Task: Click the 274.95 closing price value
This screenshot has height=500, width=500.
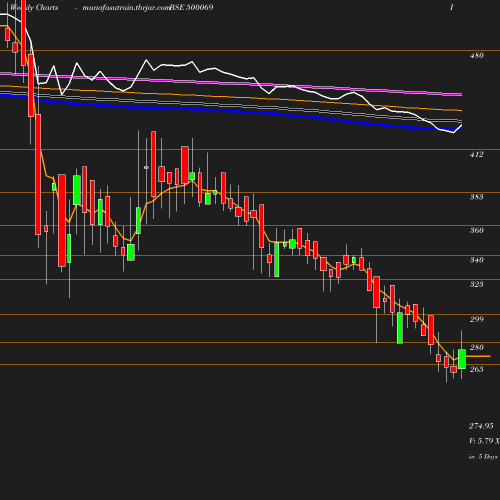Action: coord(481,426)
